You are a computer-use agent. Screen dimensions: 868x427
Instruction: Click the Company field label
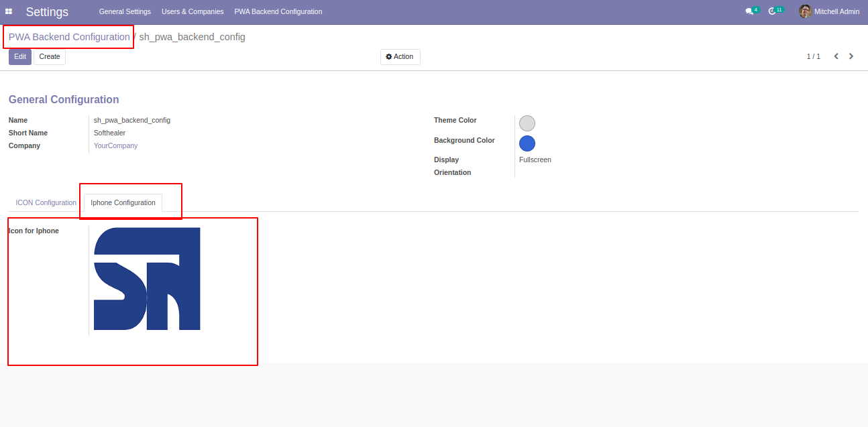click(24, 145)
